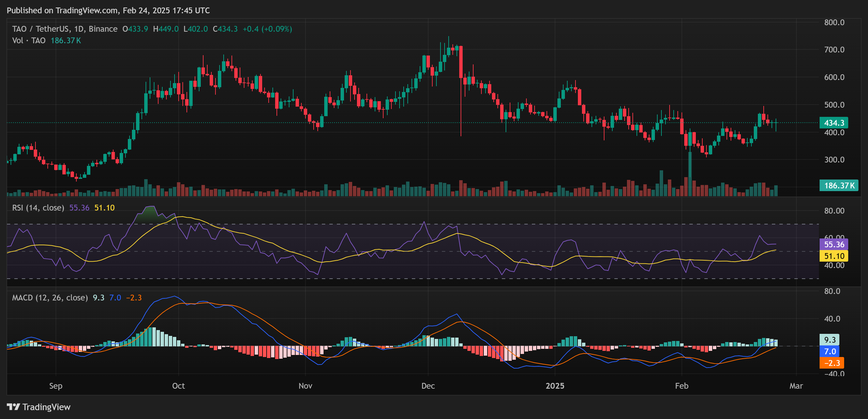The width and height of the screenshot is (868, 419).
Task: Click the Feb label on time axis
Action: click(x=682, y=386)
